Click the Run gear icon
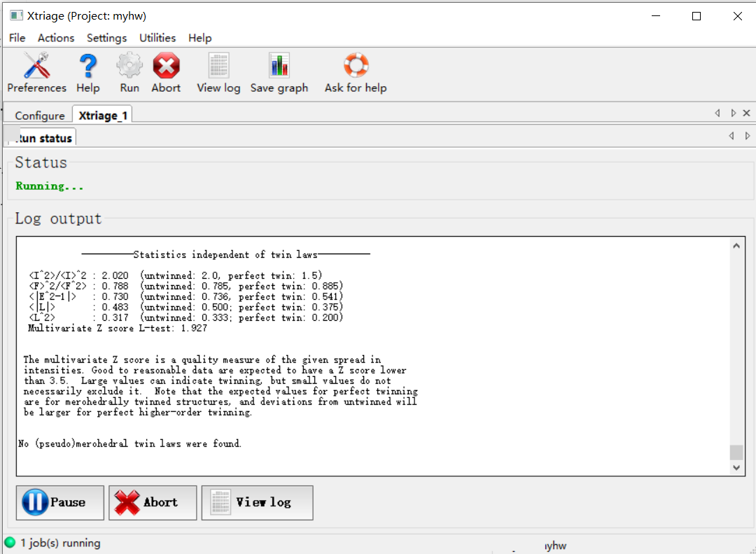The height and width of the screenshot is (554, 756). (x=129, y=66)
